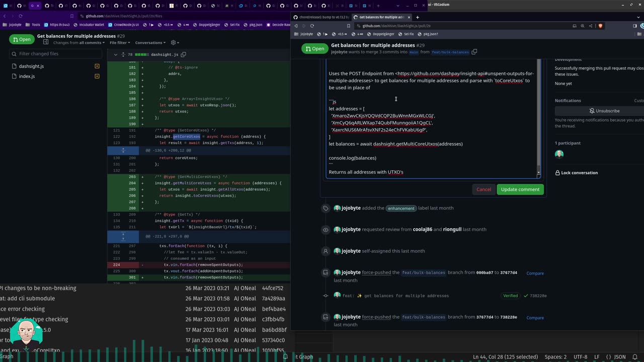
Task: Bookmark page in left browser window
Action: tap(72, 16)
